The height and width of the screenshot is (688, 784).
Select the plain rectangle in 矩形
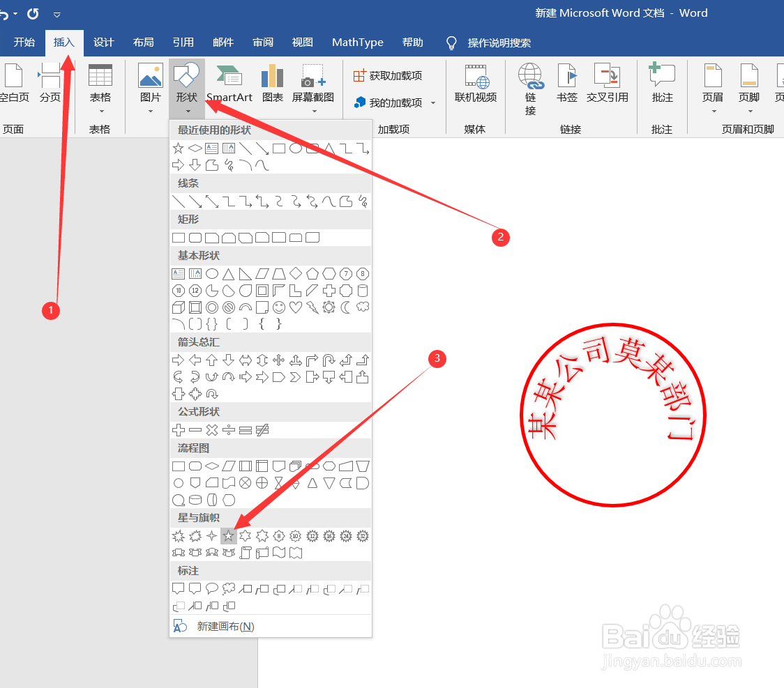click(x=178, y=237)
